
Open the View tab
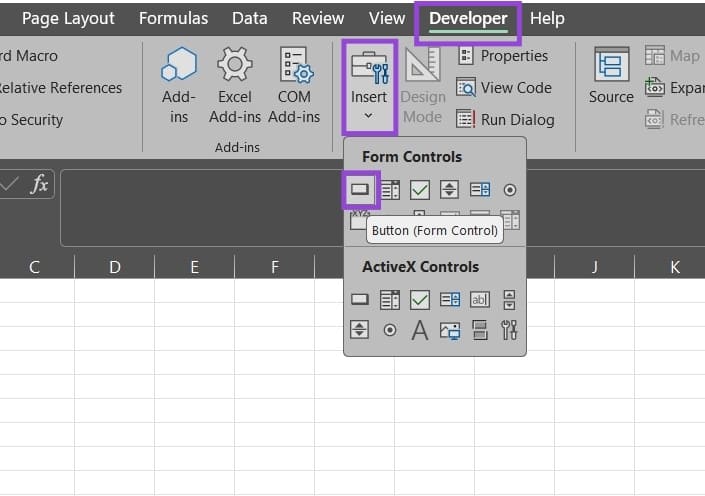387,18
